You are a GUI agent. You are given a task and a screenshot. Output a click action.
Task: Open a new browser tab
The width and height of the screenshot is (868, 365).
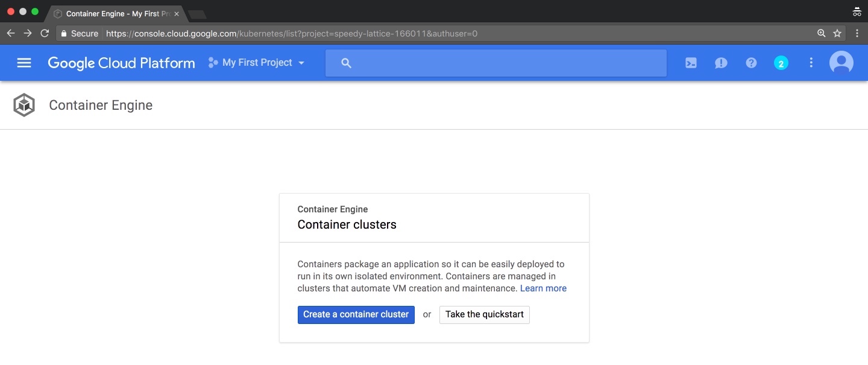pos(197,14)
